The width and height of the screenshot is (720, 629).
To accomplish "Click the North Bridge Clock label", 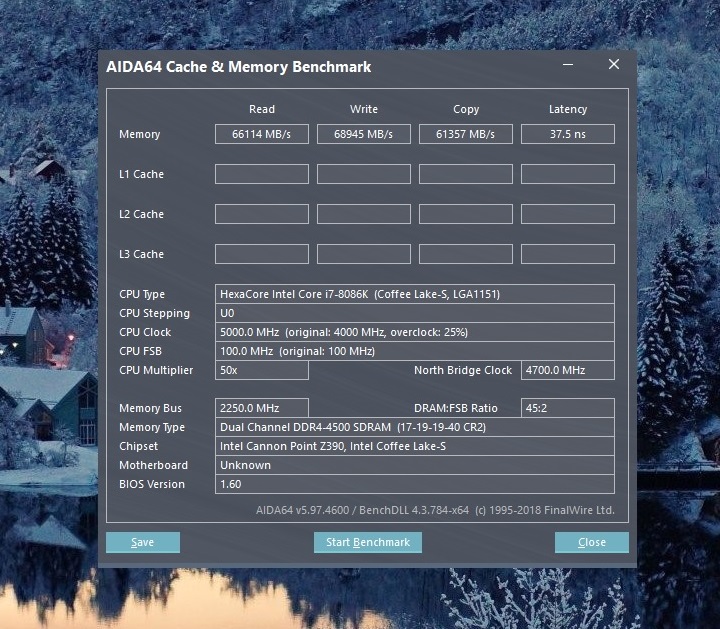I will click(x=463, y=370).
